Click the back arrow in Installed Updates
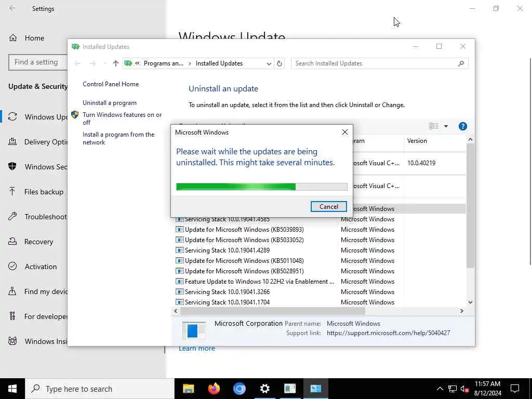The width and height of the screenshot is (532, 399). tap(77, 63)
